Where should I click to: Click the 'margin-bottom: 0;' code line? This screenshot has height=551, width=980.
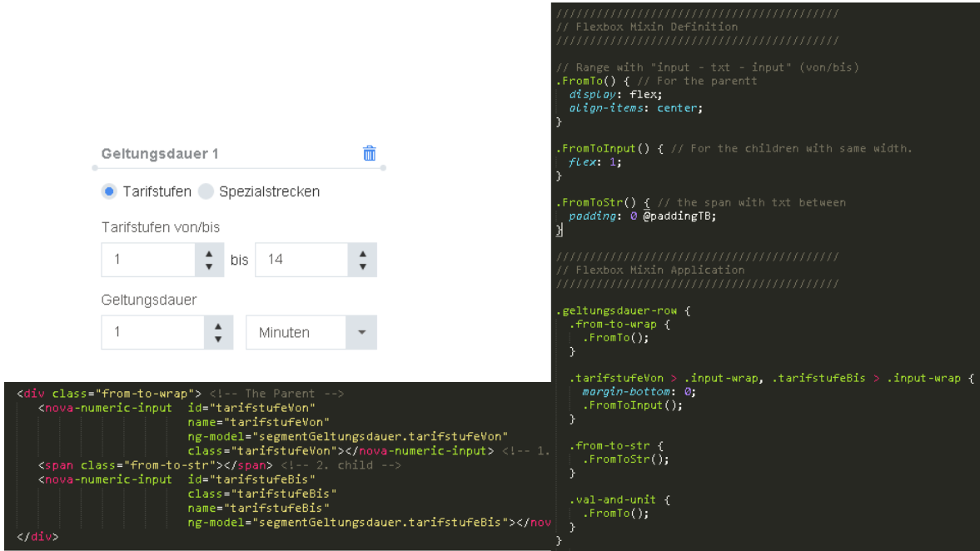[639, 392]
